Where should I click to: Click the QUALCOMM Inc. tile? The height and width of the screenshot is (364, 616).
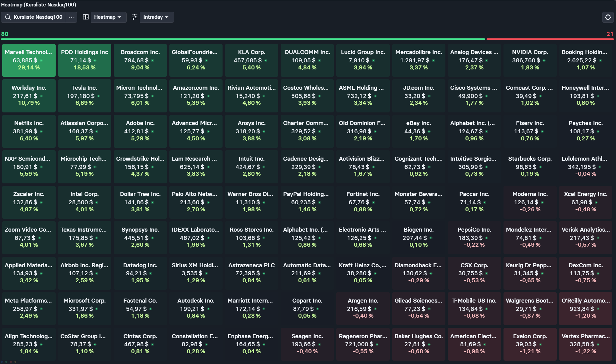(307, 60)
